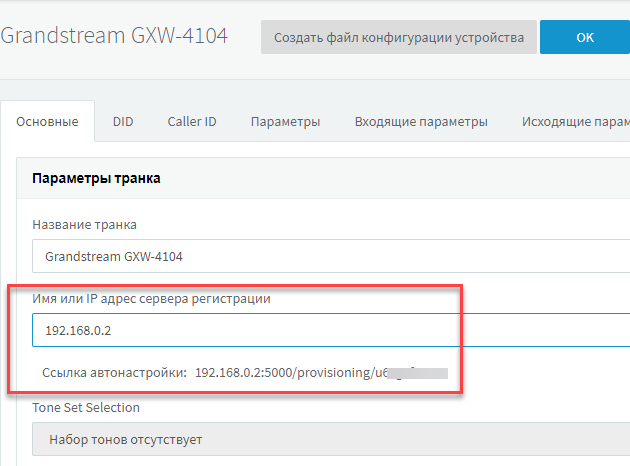Select the Tone Set Selection label

86,407
